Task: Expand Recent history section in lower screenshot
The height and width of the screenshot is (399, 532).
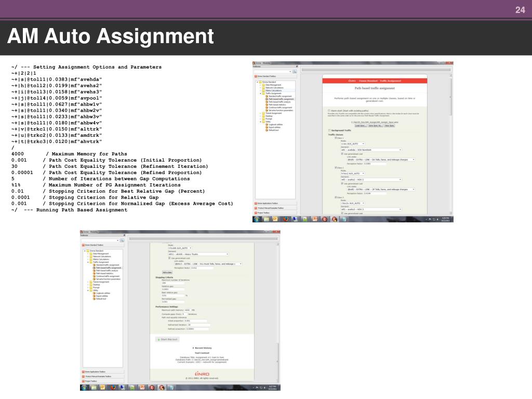Action: click(202, 348)
